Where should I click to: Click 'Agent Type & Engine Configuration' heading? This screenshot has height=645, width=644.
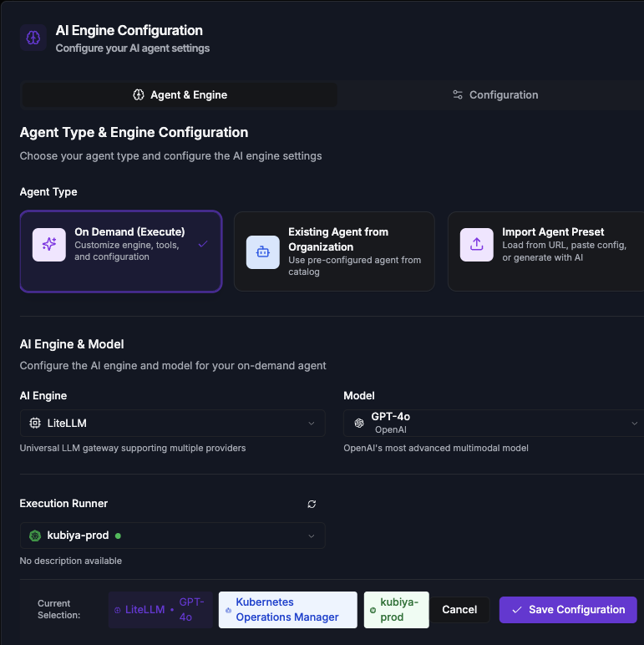134,133
